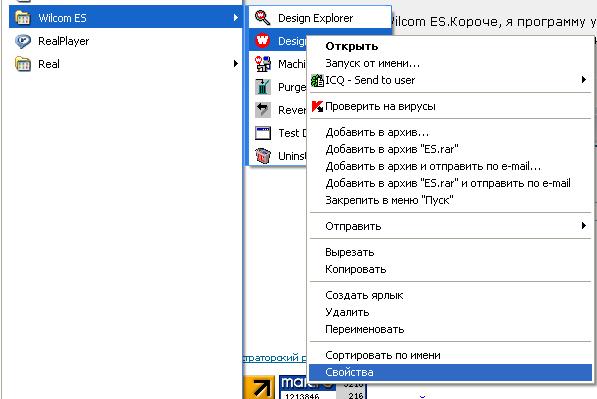597x399 pixels.
Task: Click the Wilcom ES folder icon
Action: tap(22, 18)
